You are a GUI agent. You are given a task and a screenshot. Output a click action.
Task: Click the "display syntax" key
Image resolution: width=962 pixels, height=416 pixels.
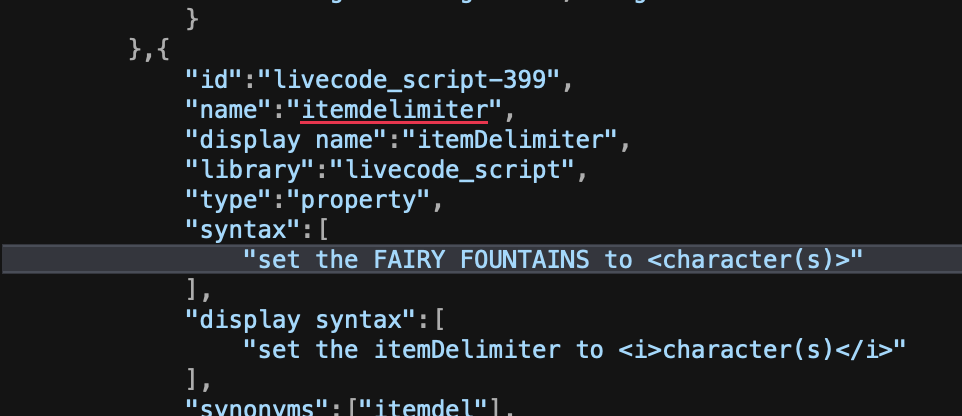[302, 320]
